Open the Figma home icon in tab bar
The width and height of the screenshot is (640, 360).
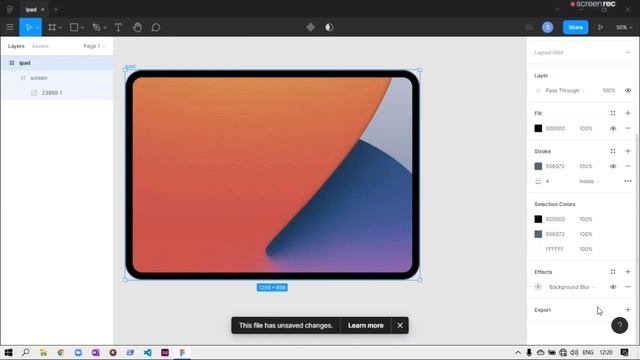tap(10, 9)
